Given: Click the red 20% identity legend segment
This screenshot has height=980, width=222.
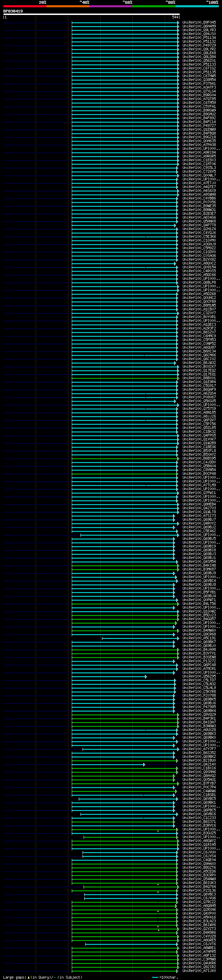Looking at the screenshot, I should [x=25, y=6].
